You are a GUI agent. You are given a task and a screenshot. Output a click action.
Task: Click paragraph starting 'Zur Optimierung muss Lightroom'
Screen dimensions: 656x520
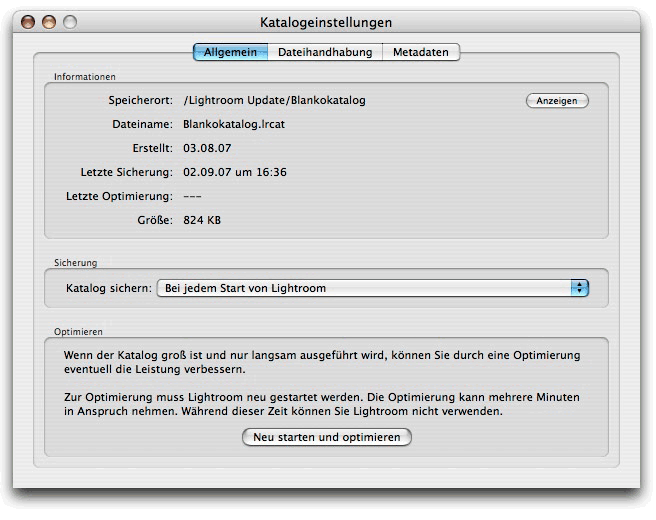(x=322, y=404)
